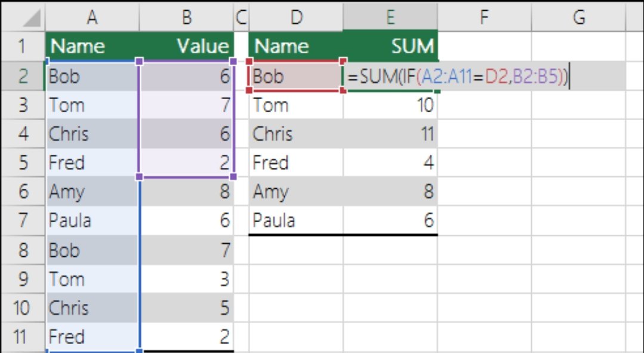Click cell A11 containing Fred
The width and height of the screenshot is (644, 353).
[92, 337]
